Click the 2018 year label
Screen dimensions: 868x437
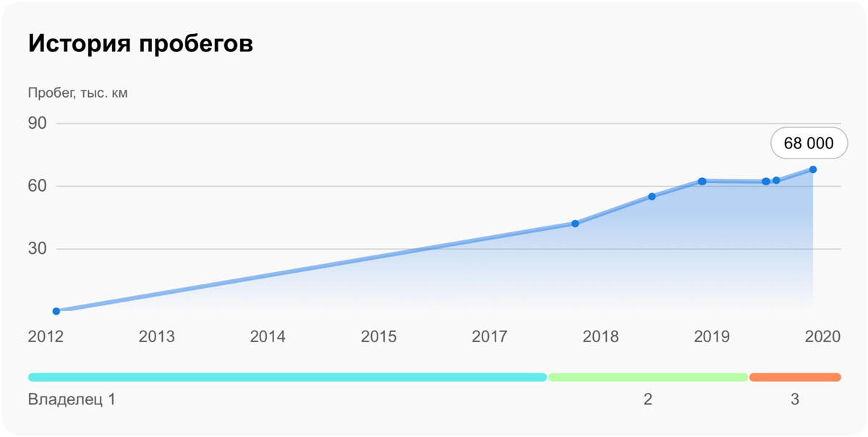(600, 336)
